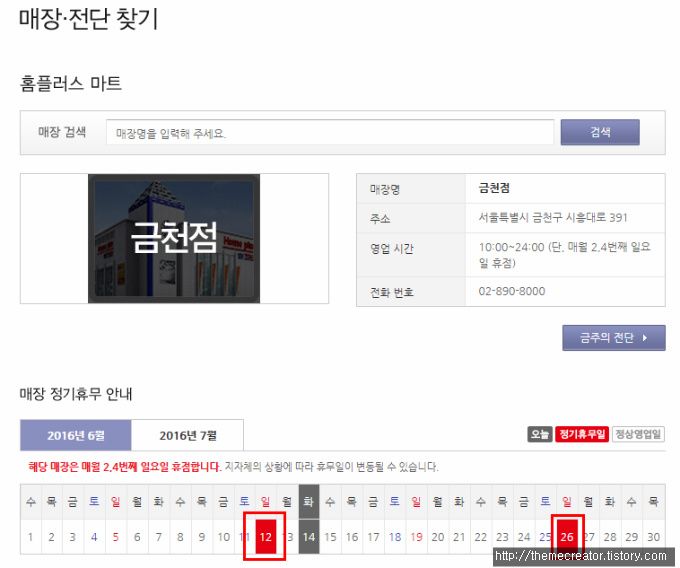Click the 오늘 legend badge

[x=539, y=434]
